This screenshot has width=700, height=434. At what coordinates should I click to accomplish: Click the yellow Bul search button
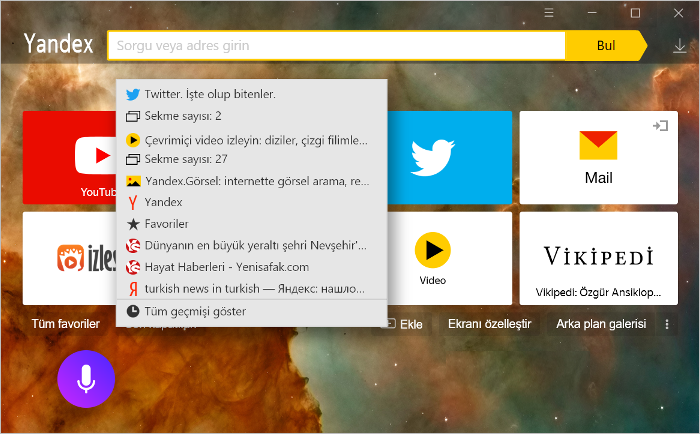pyautogui.click(x=605, y=46)
